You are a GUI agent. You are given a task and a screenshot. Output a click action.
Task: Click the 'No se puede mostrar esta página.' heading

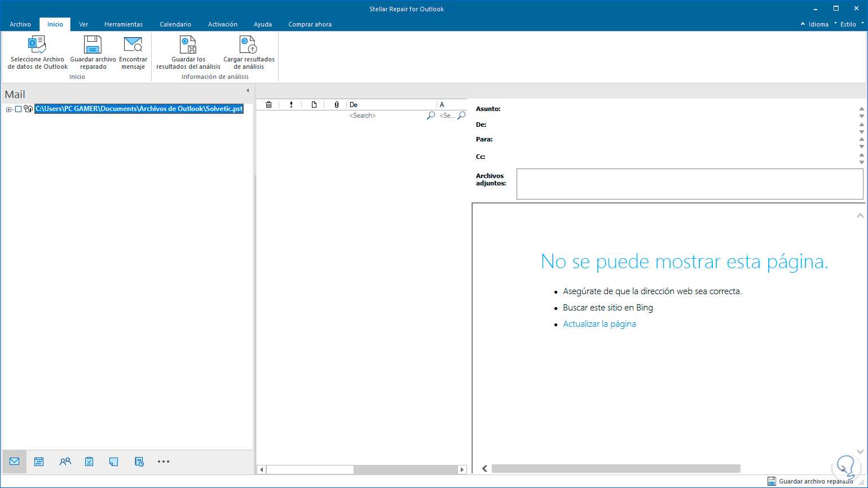[684, 261]
